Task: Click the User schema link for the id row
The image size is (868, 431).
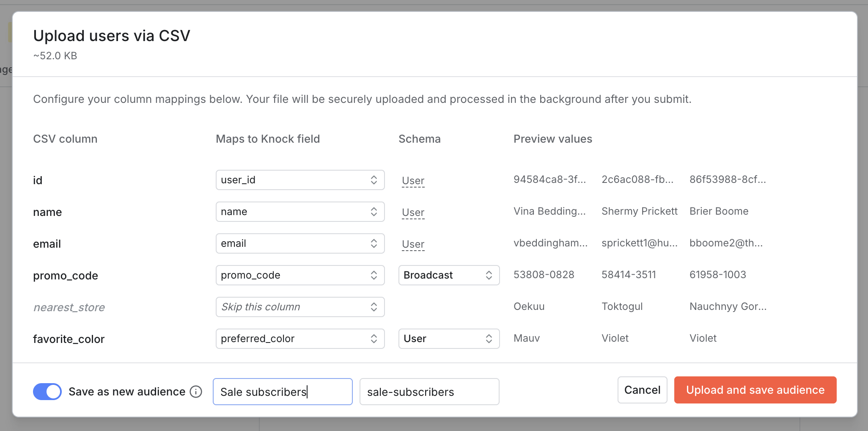Action: 412,180
